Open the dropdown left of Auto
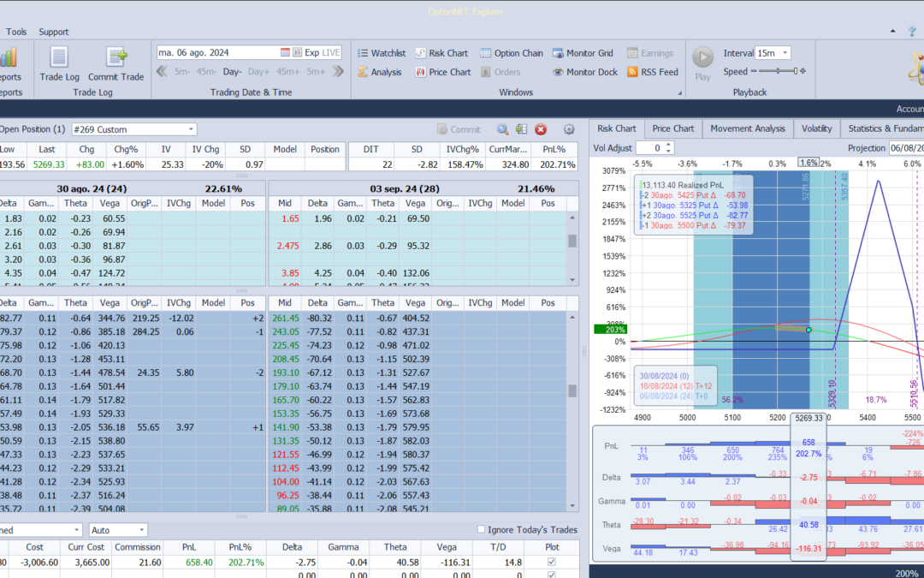The width and height of the screenshot is (924, 578). [x=77, y=530]
